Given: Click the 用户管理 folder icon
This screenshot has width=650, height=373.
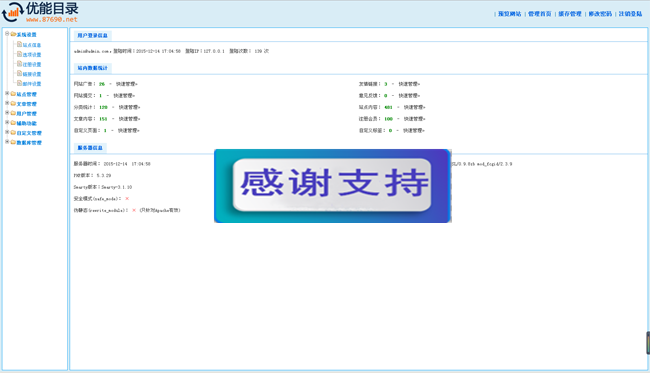Looking at the screenshot, I should coord(13,113).
